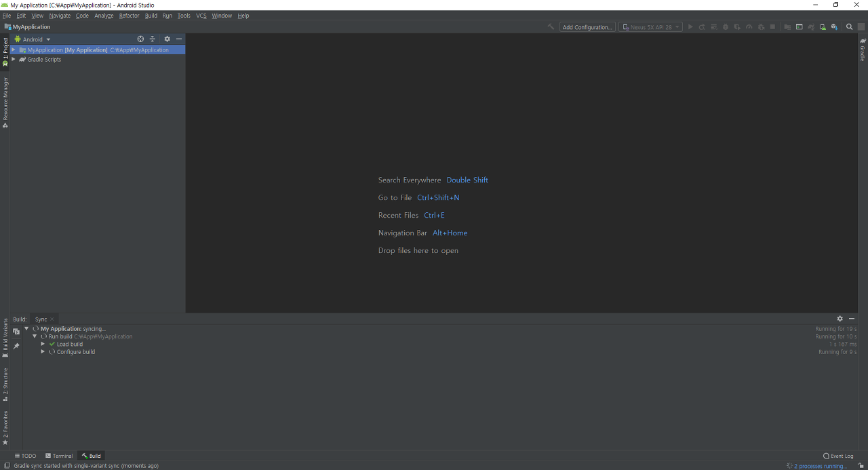Click MyApplication breadcrumb in navigation bar

pos(27,27)
